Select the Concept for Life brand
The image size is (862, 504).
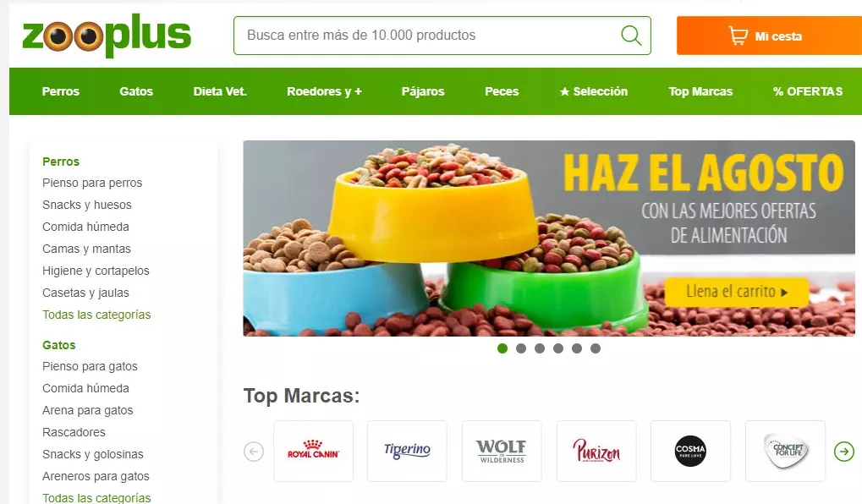785,451
